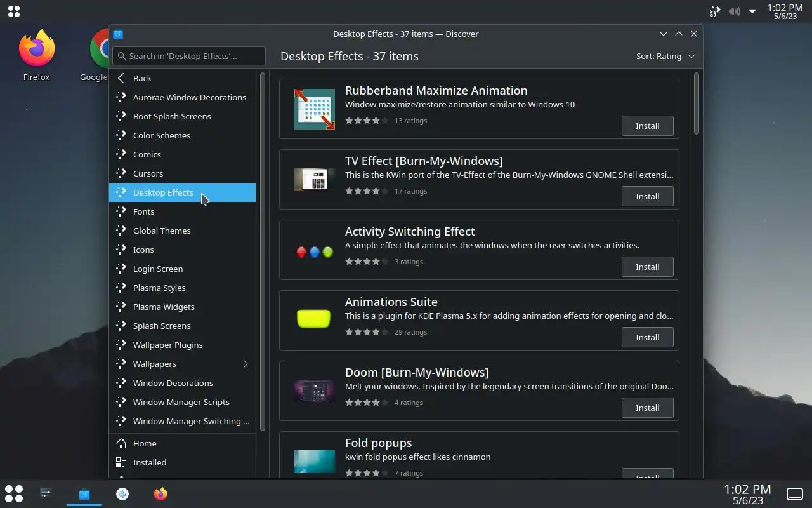The width and height of the screenshot is (812, 508).
Task: Click the Global Themes category icon
Action: pyautogui.click(x=121, y=231)
